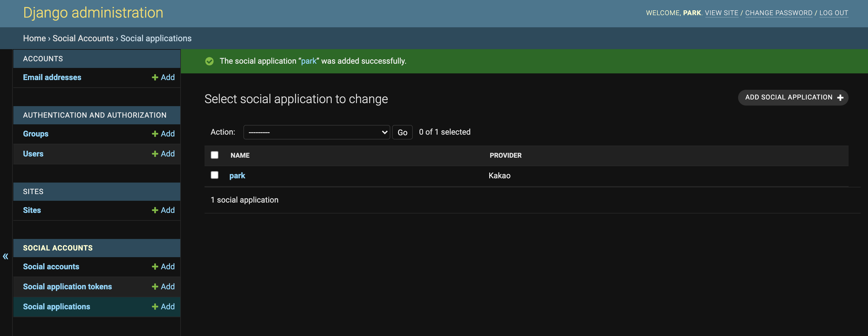Open Social application tokens sidebar link
This screenshot has width=868, height=336.
(x=67, y=287)
